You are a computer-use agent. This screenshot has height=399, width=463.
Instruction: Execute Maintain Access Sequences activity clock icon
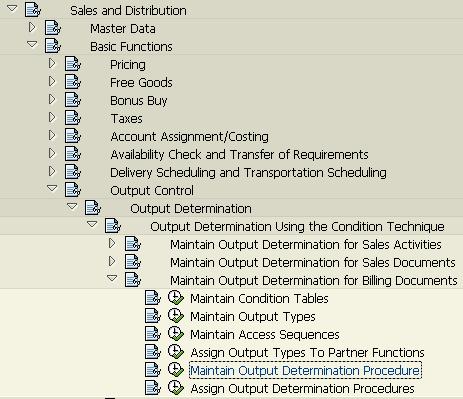coord(175,334)
